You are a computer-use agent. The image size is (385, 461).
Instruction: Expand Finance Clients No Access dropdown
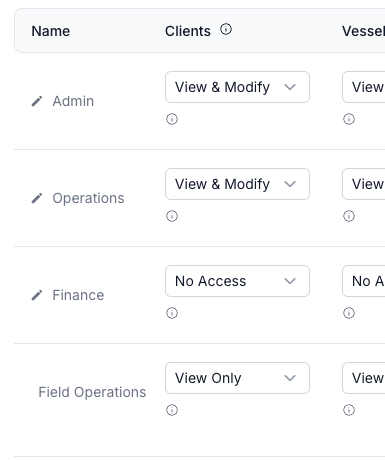click(237, 281)
